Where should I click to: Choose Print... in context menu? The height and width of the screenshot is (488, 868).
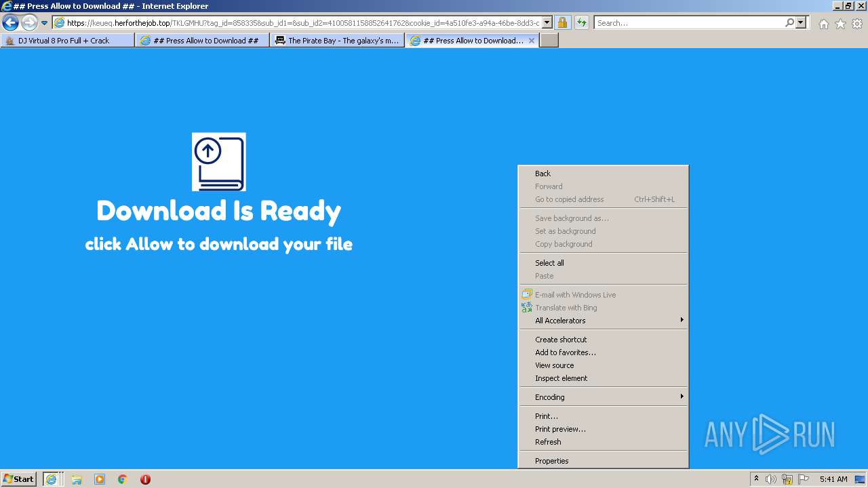point(603,416)
